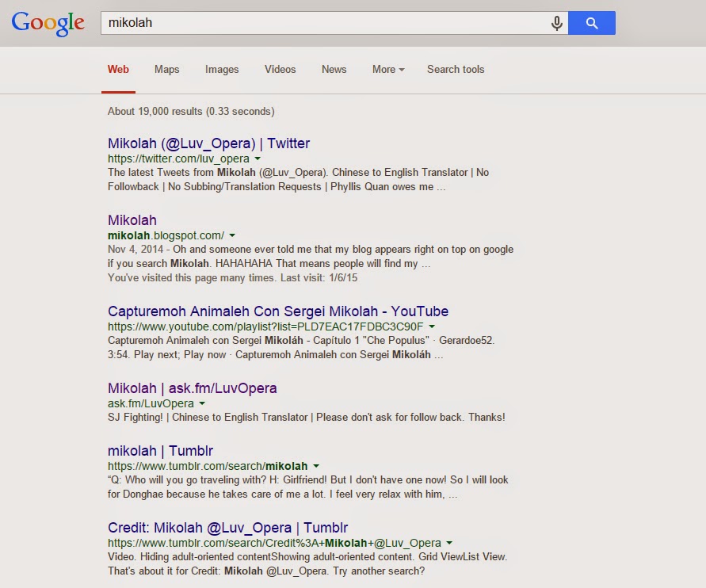Open the Mikolah blogspot result title
This screenshot has width=706, height=588.
point(132,220)
